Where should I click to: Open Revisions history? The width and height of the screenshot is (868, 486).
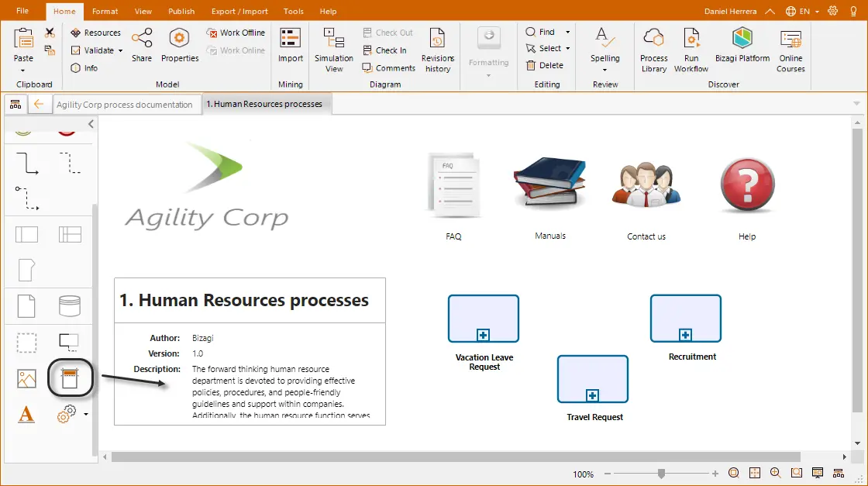click(437, 50)
